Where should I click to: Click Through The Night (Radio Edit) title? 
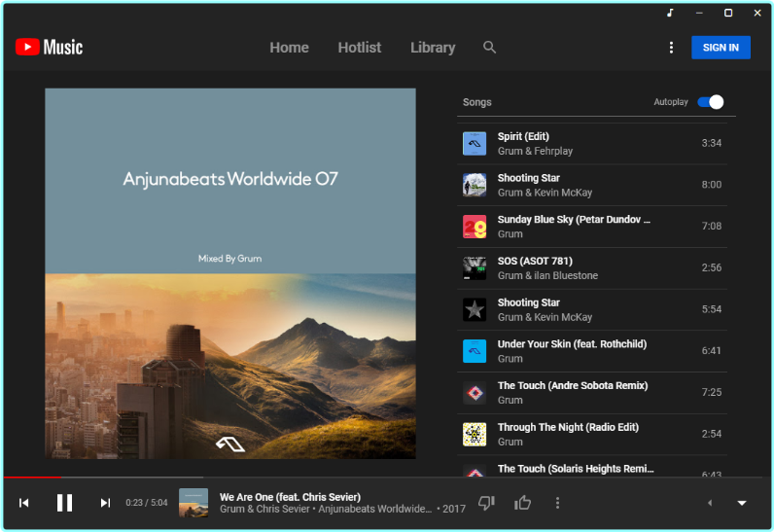tap(568, 427)
